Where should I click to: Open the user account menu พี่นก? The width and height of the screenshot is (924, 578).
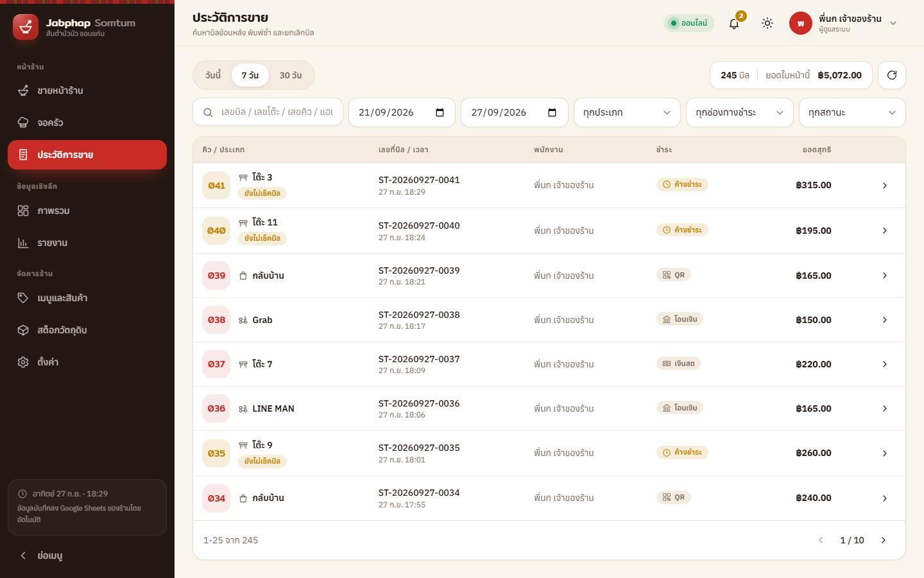(843, 23)
